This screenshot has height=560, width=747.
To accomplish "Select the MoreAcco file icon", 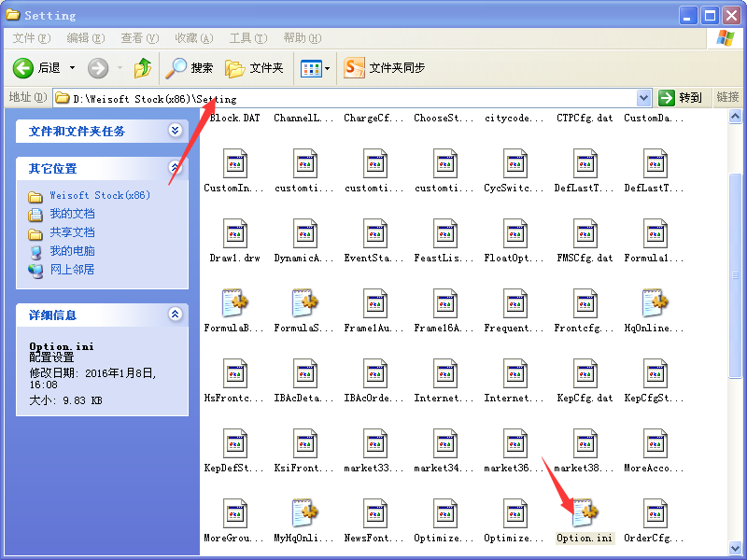I will 655,443.
